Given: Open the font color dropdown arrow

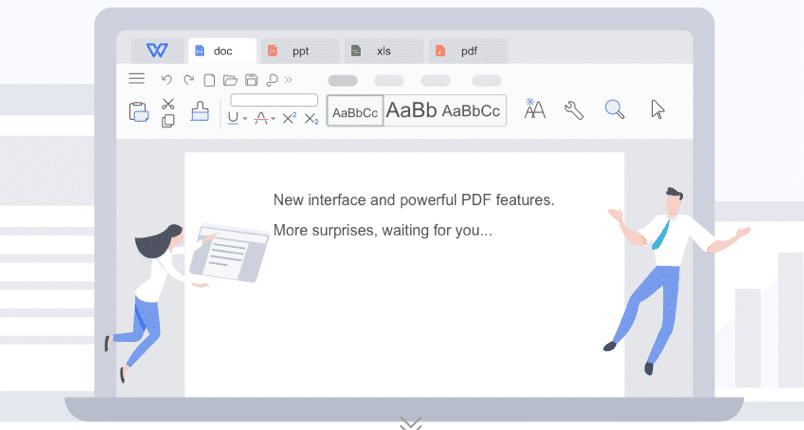Looking at the screenshot, I should click(273, 119).
